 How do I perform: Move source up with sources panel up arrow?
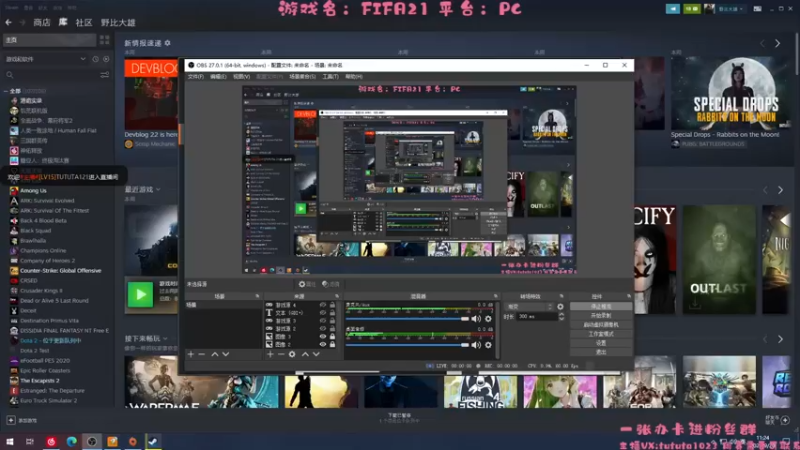point(305,354)
